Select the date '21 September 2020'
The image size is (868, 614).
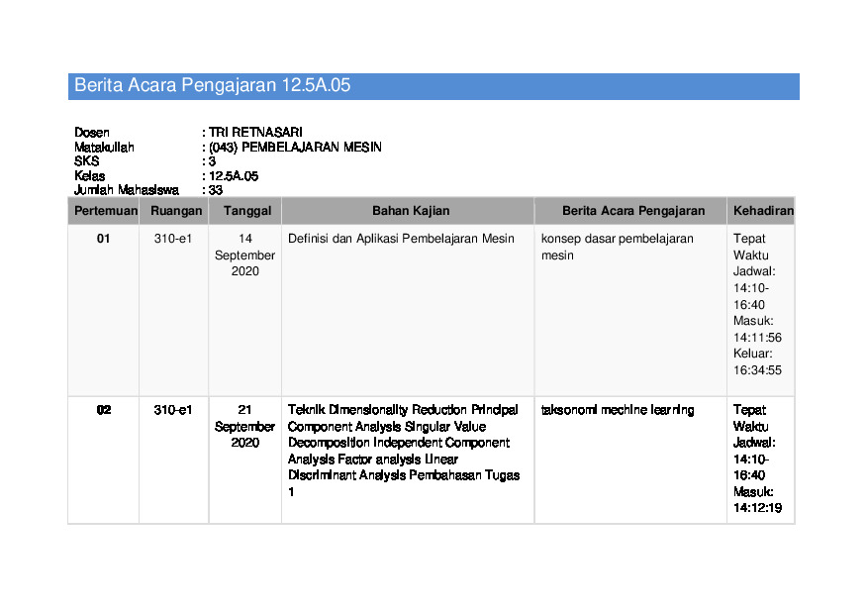click(x=244, y=426)
